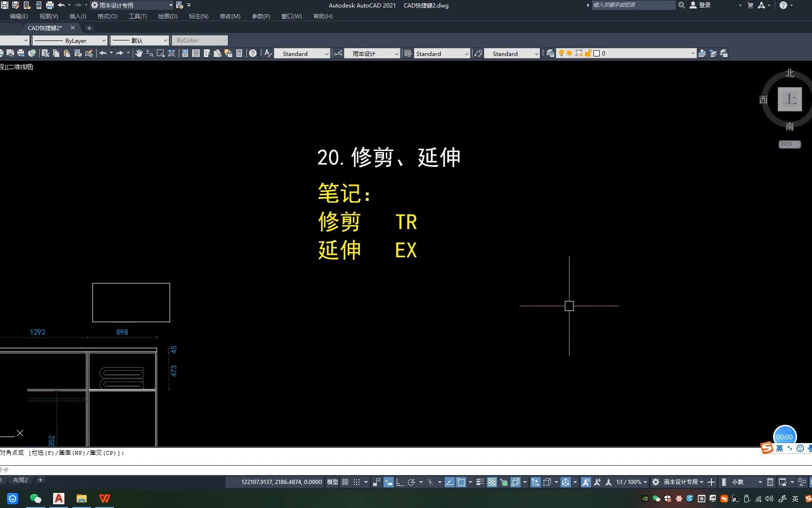The height and width of the screenshot is (508, 812).
Task: Switch to the 模型 tab in status bar
Action: point(332,482)
